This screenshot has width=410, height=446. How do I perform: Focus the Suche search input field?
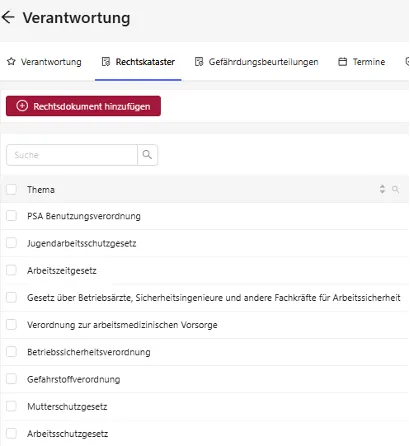[x=72, y=155]
